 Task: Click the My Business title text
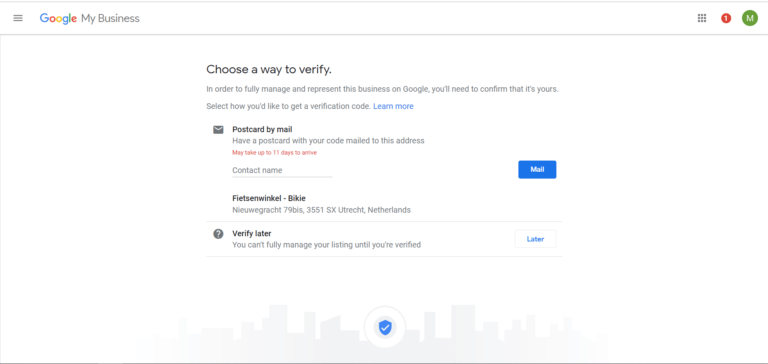[110, 19]
